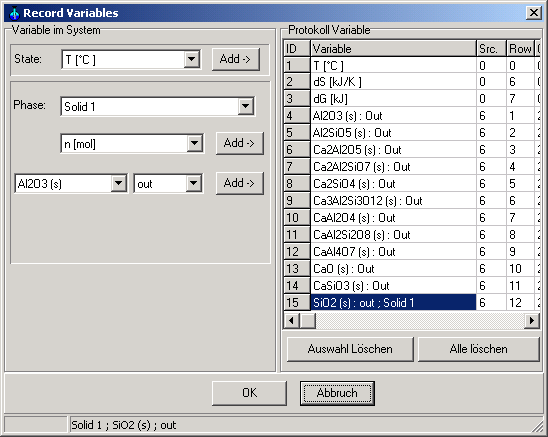Screen dimensions: 548x437
Task: Click Add button next to n [mol]
Action: click(x=239, y=143)
